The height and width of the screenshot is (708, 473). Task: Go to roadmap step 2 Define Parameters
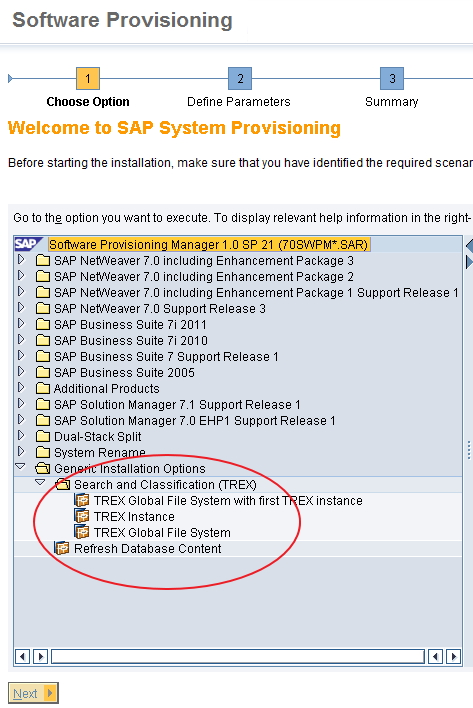[240, 79]
